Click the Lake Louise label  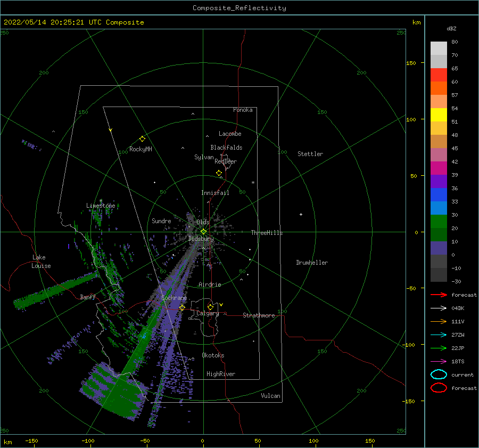coord(42,262)
